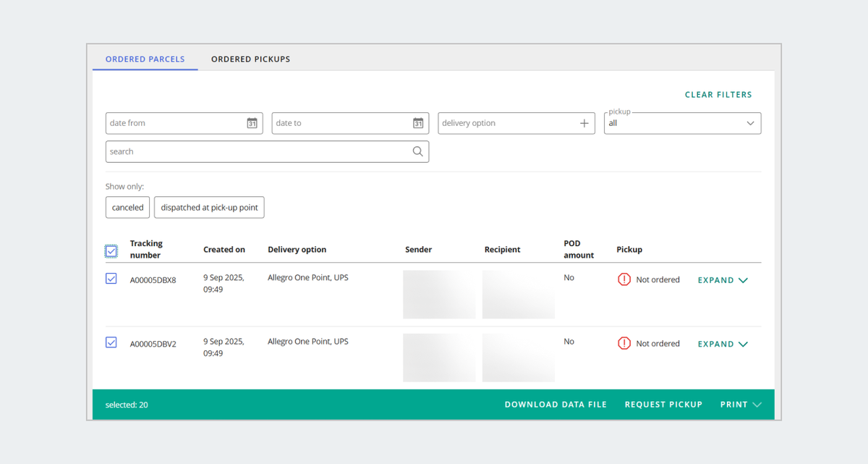Click the plus icon in delivery option

[x=584, y=123]
